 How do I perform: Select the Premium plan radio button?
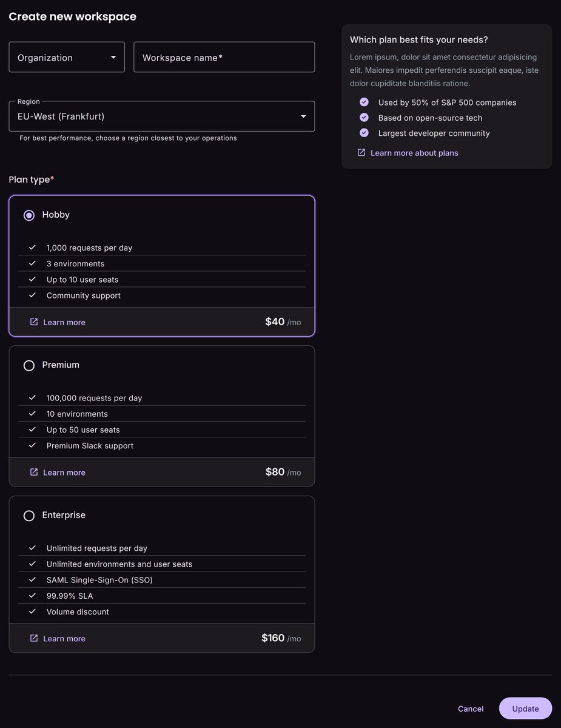pyautogui.click(x=29, y=365)
